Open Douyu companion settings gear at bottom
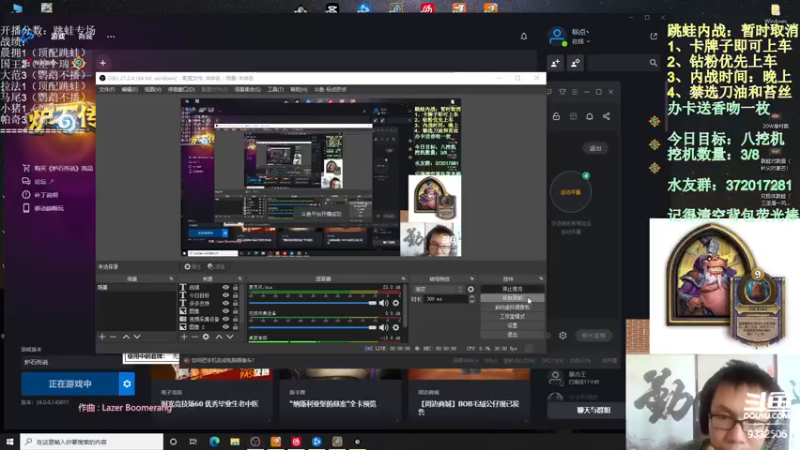The image size is (800, 450). click(563, 335)
